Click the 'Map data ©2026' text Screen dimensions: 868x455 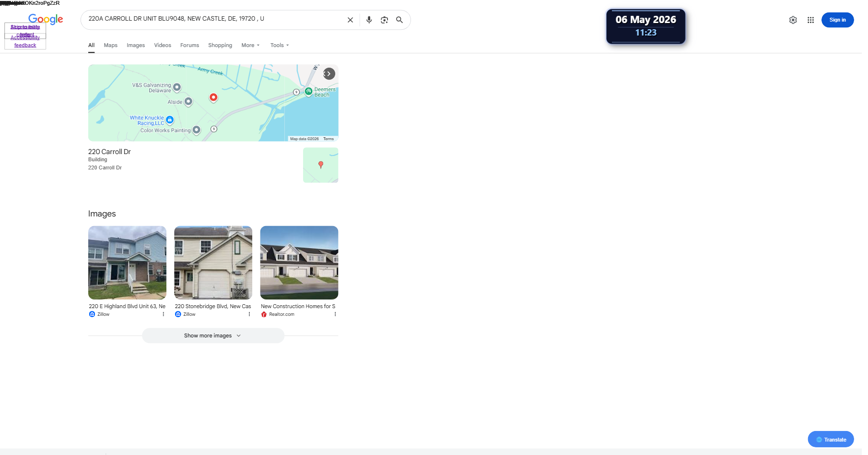point(305,139)
